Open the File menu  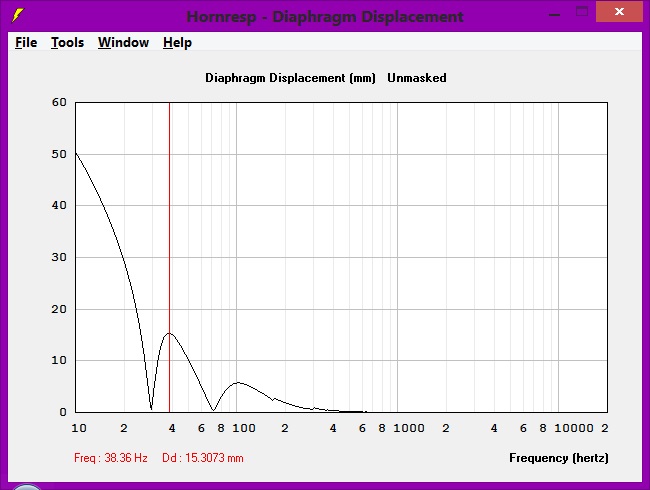pyautogui.click(x=26, y=42)
